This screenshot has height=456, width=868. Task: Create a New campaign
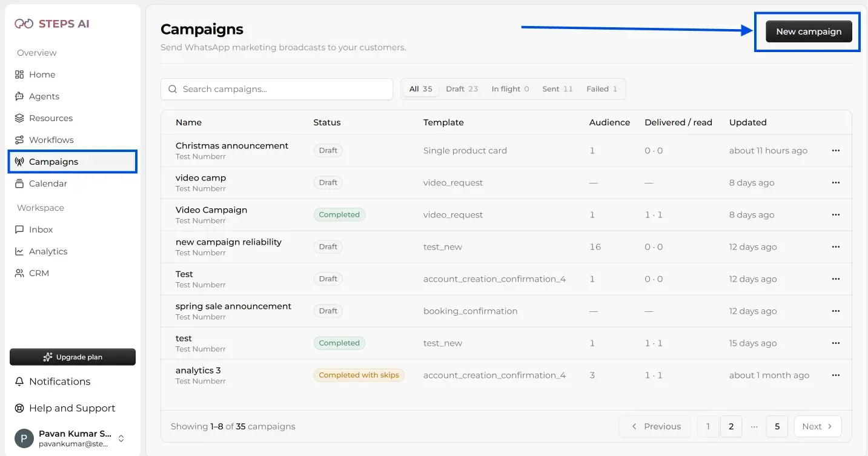tap(809, 31)
